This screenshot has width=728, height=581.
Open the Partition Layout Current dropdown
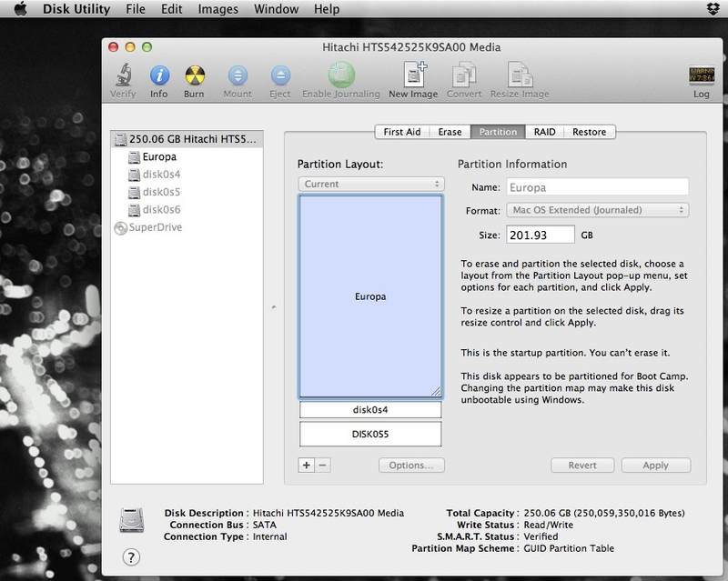[371, 184]
